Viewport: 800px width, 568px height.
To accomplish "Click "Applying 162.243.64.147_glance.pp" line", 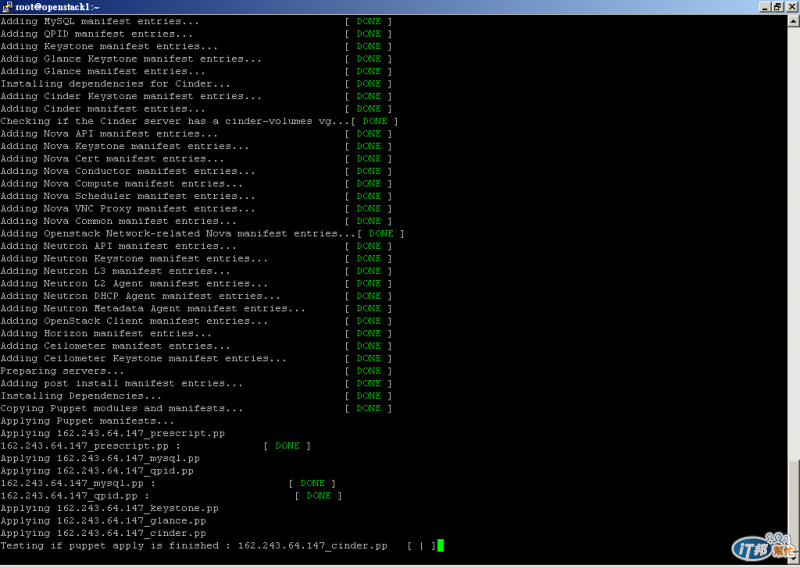I will tap(103, 521).
